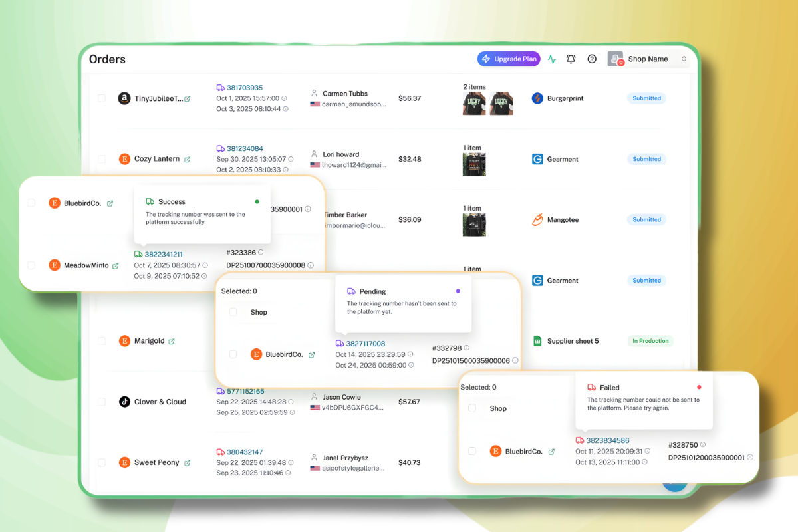Click the Orders page title
The height and width of the screenshot is (532, 798).
coord(107,59)
